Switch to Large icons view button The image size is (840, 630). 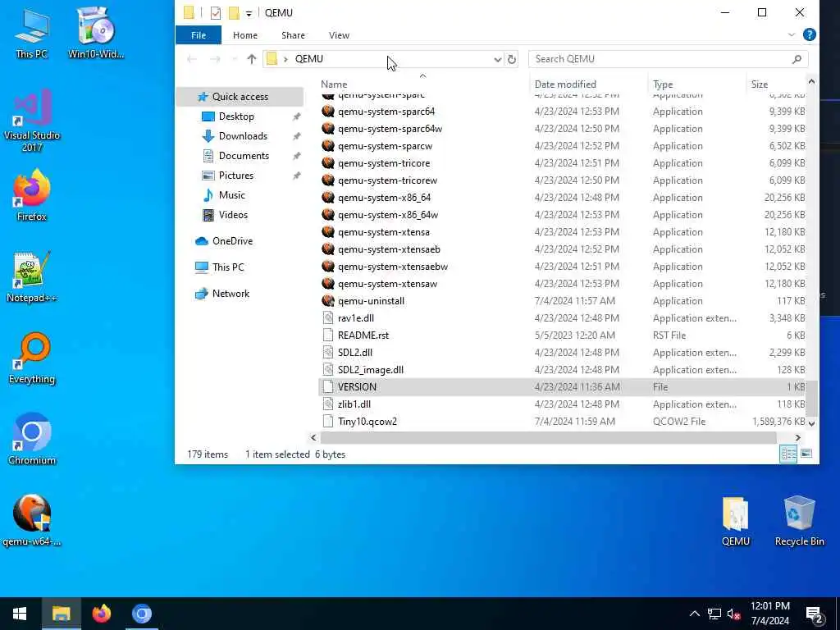tap(806, 454)
